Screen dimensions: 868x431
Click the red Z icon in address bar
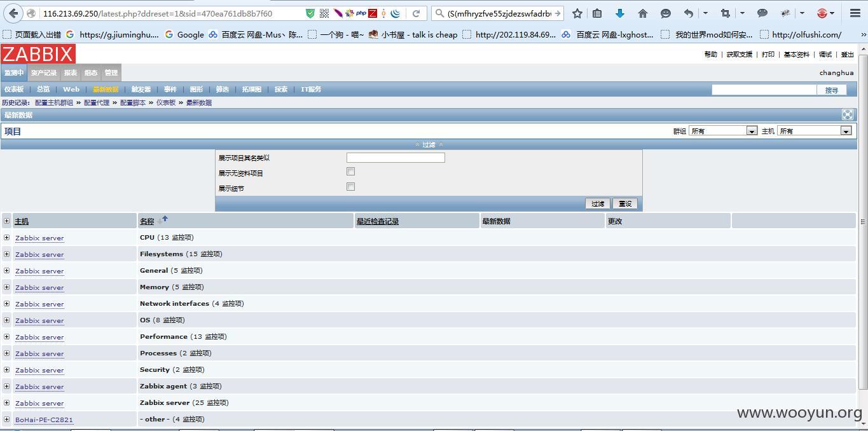(373, 13)
